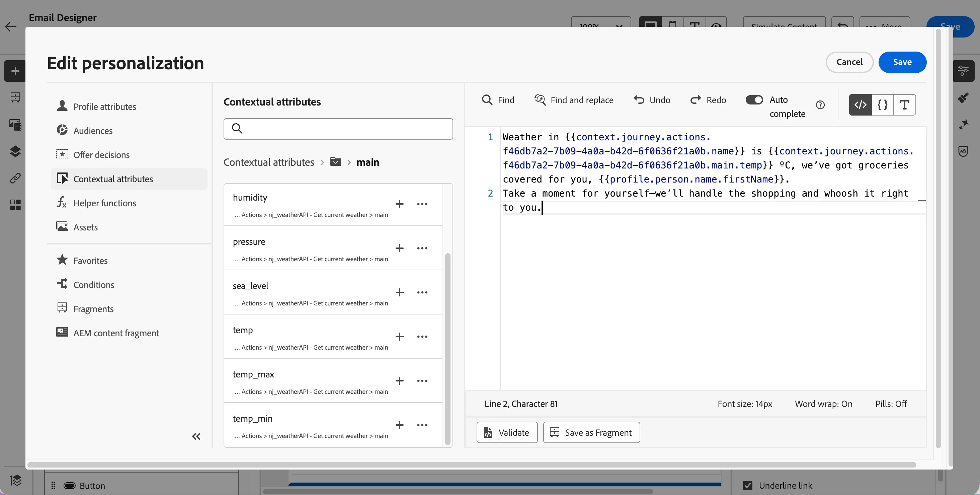Switch editor to curly braces pills view
The width and height of the screenshot is (980, 495).
coord(883,105)
